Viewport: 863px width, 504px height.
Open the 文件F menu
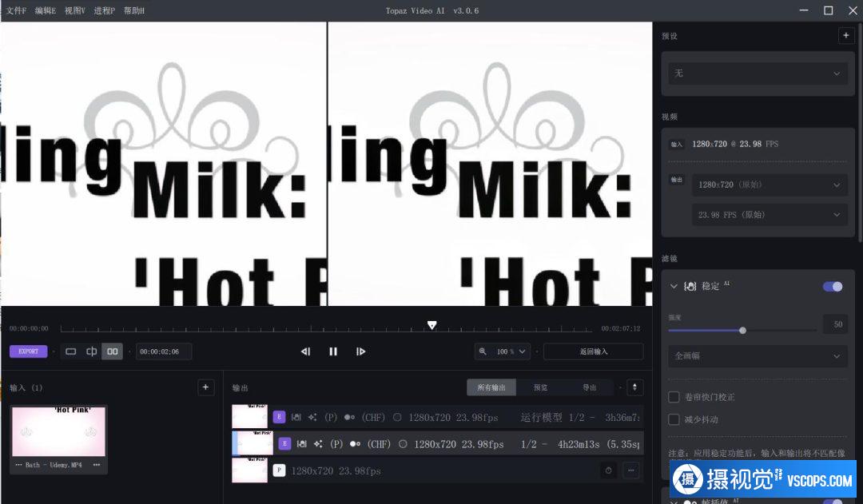tap(16, 10)
